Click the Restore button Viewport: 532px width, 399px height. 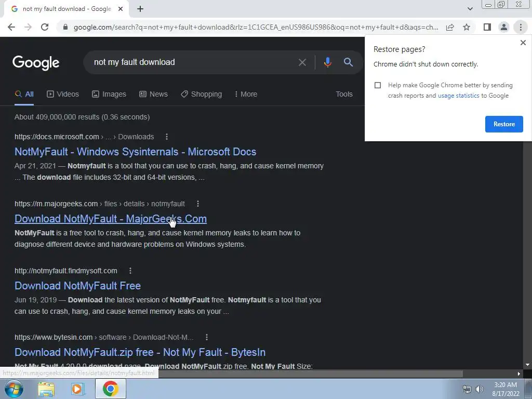504,124
